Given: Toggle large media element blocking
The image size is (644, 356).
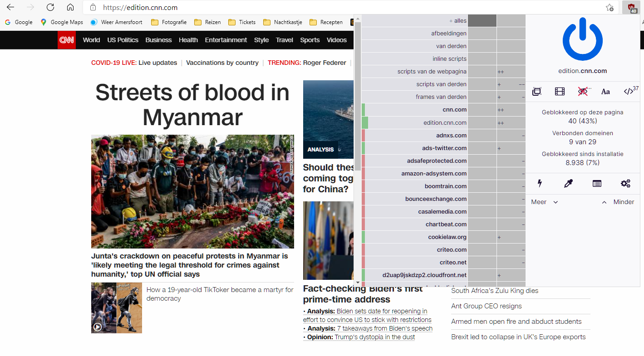Looking at the screenshot, I should (x=560, y=92).
